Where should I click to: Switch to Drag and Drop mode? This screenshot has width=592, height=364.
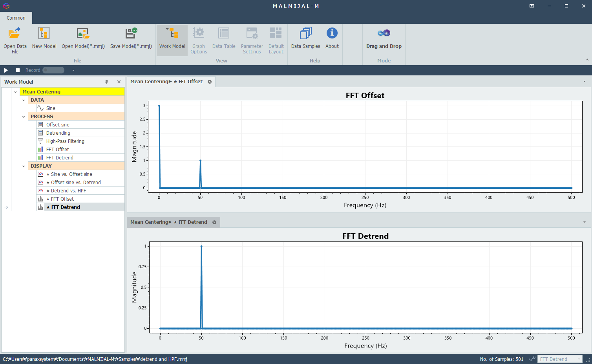tap(384, 38)
